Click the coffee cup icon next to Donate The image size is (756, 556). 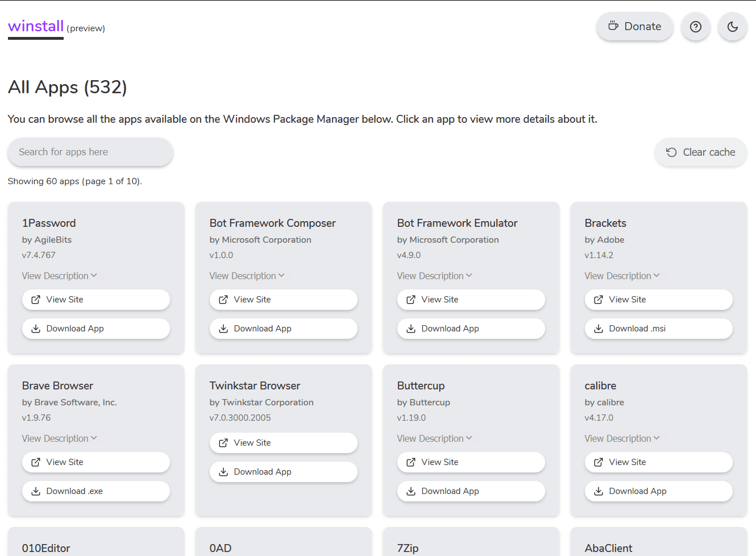point(613,26)
